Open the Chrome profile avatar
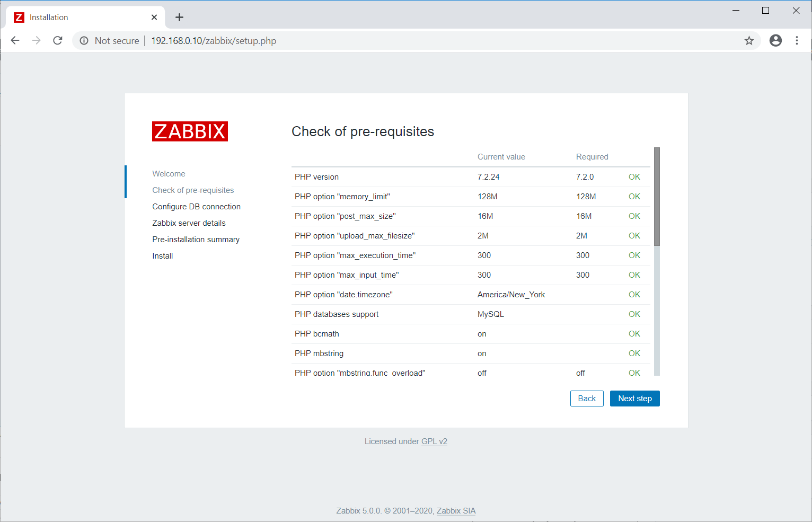The image size is (812, 522). (775, 41)
